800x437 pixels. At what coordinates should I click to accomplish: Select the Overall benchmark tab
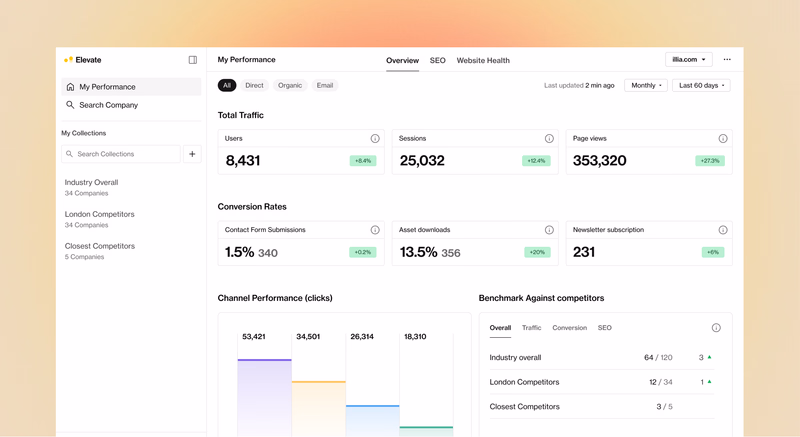click(x=500, y=328)
